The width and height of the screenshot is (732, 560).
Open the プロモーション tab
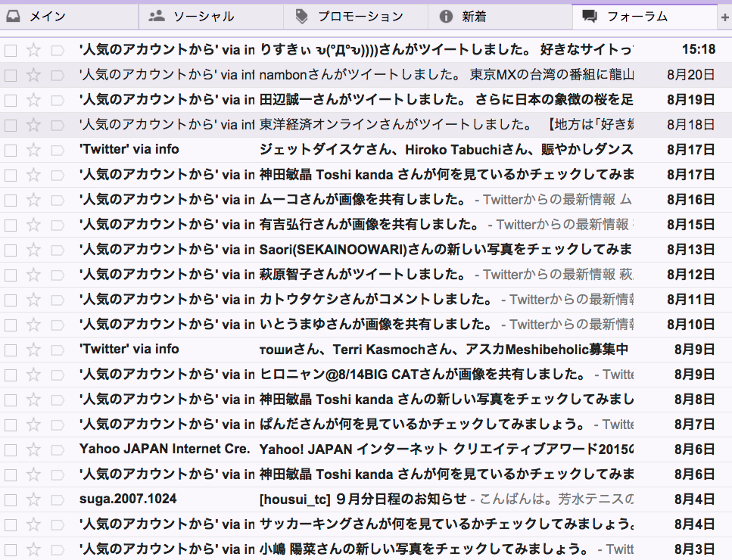click(355, 17)
